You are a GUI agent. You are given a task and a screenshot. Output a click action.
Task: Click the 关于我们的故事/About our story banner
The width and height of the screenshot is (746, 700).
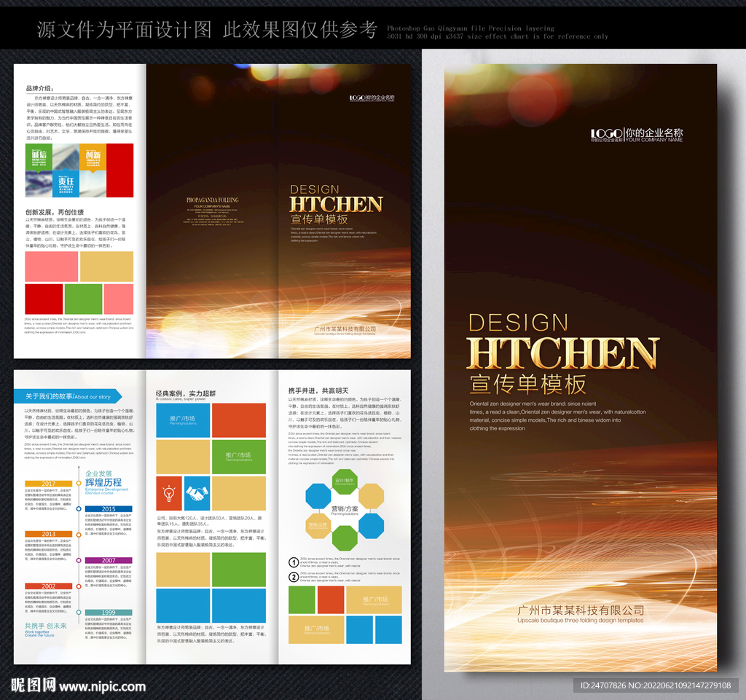(x=68, y=396)
